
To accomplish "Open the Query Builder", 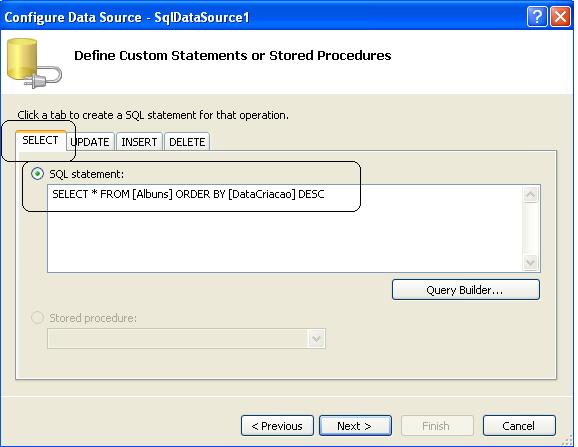I will [x=466, y=290].
